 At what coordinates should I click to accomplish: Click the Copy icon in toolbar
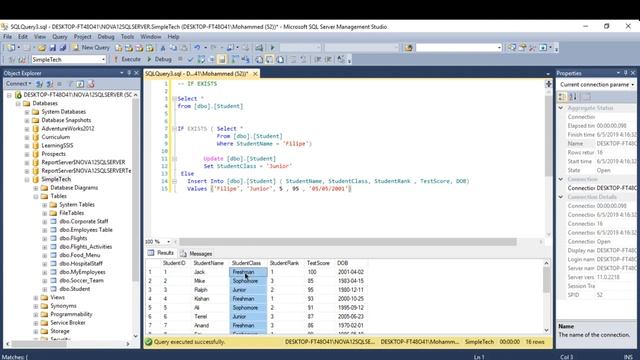pyautogui.click(x=173, y=48)
